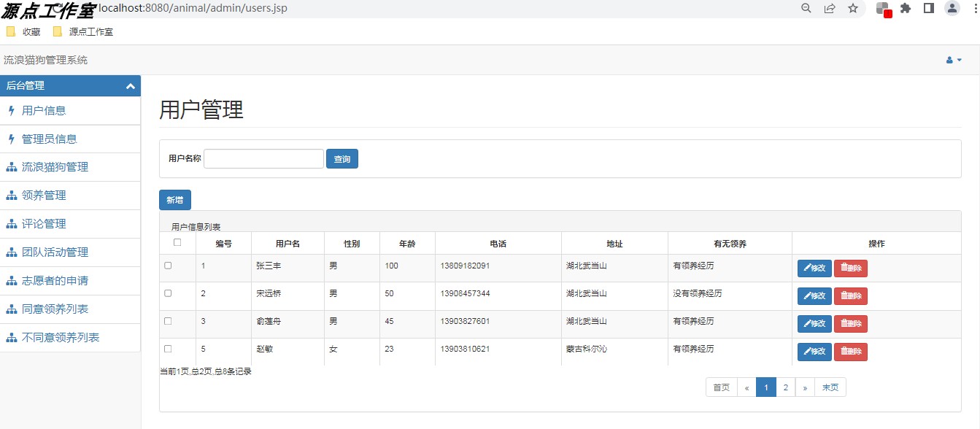Click the lightning icon next to 管理员信息
This screenshot has width=980, height=429.
[x=12, y=139]
